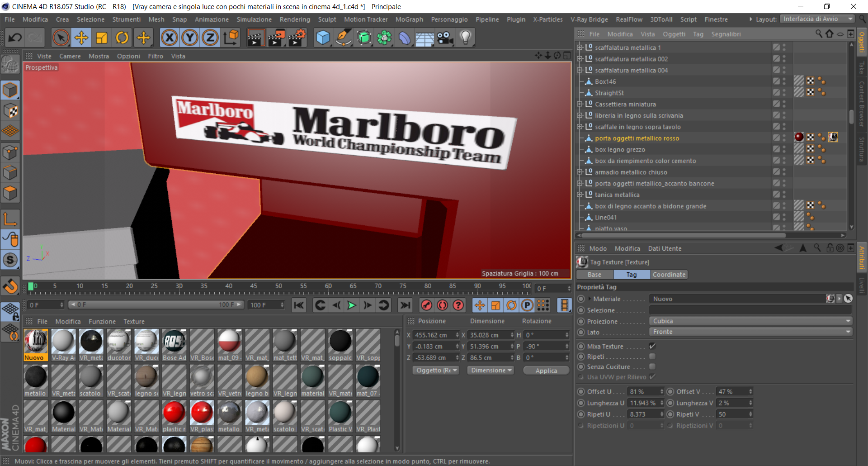Enable the Ripeti checkbox
Image resolution: width=868 pixels, height=466 pixels.
652,357
